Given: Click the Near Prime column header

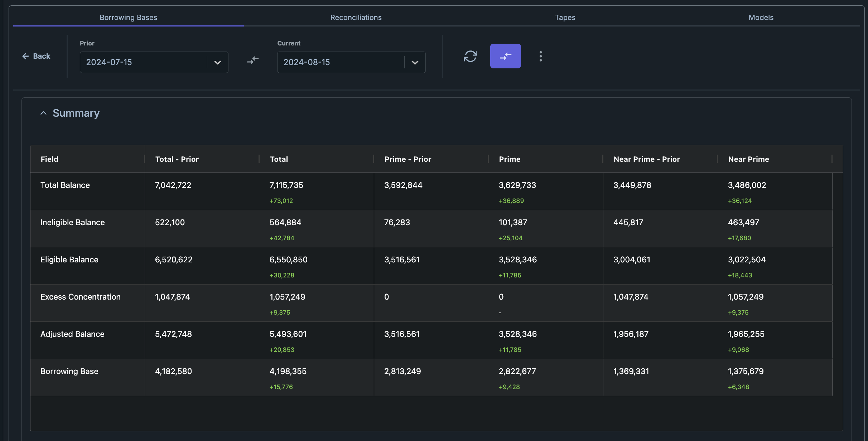Looking at the screenshot, I should [x=748, y=159].
